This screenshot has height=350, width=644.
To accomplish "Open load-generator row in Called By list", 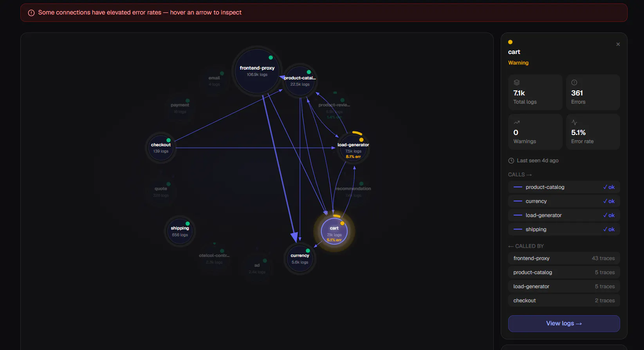I will [x=564, y=286].
